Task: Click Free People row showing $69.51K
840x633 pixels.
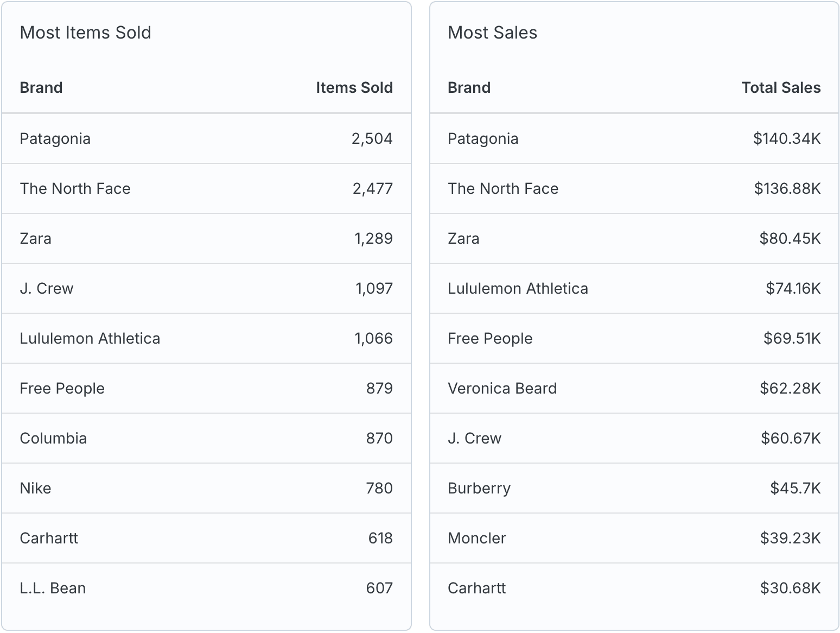Action: coord(634,338)
